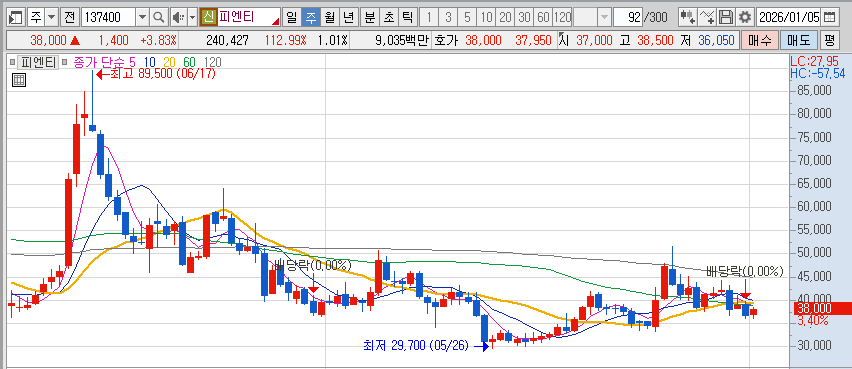The height and width of the screenshot is (369, 852).
Task: Open the blank interval combo box dropdown
Action: (604, 17)
